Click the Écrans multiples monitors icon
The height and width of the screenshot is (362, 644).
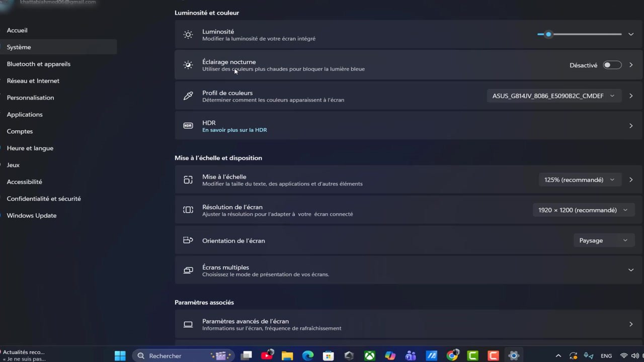coord(188,270)
